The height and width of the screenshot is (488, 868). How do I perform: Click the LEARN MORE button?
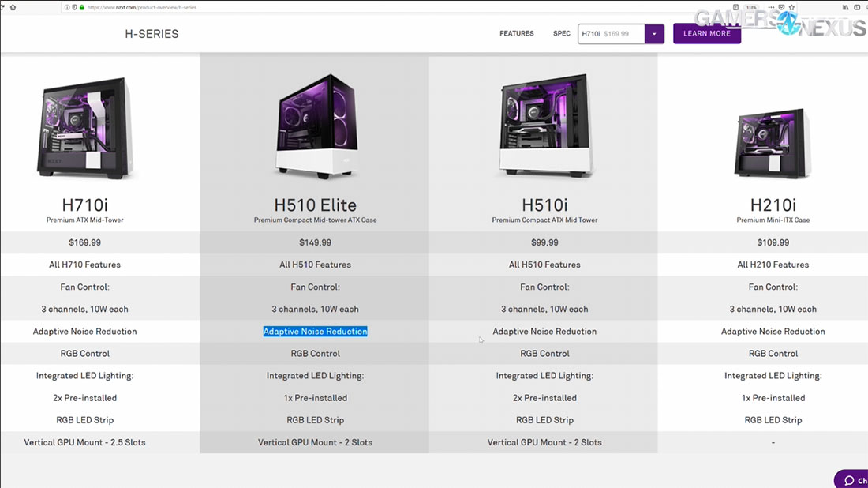(x=706, y=34)
